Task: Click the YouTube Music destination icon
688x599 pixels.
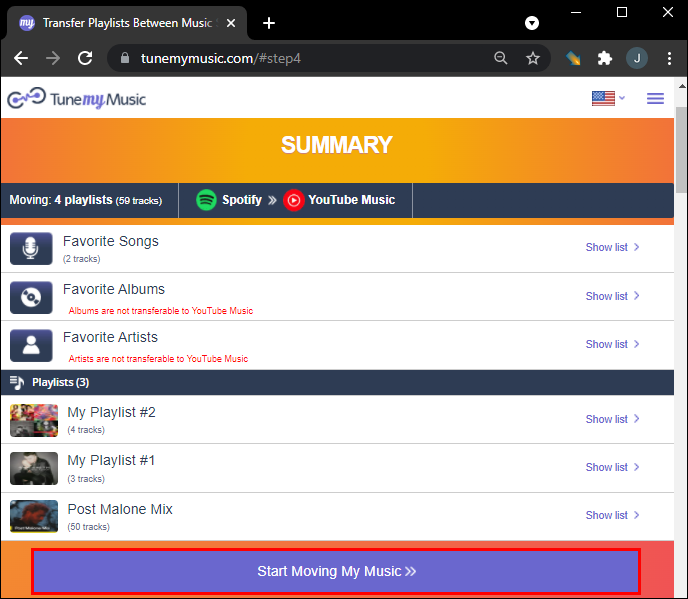Action: pos(294,200)
